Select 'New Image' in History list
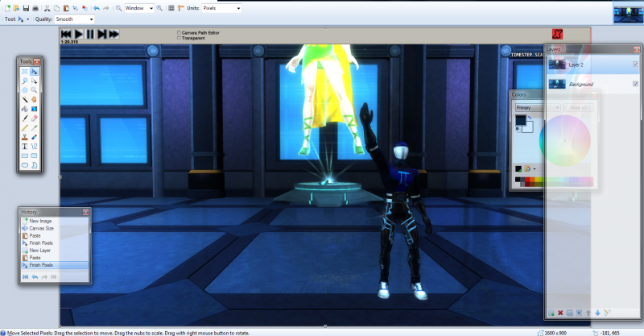The height and width of the screenshot is (336, 644). (x=55, y=221)
